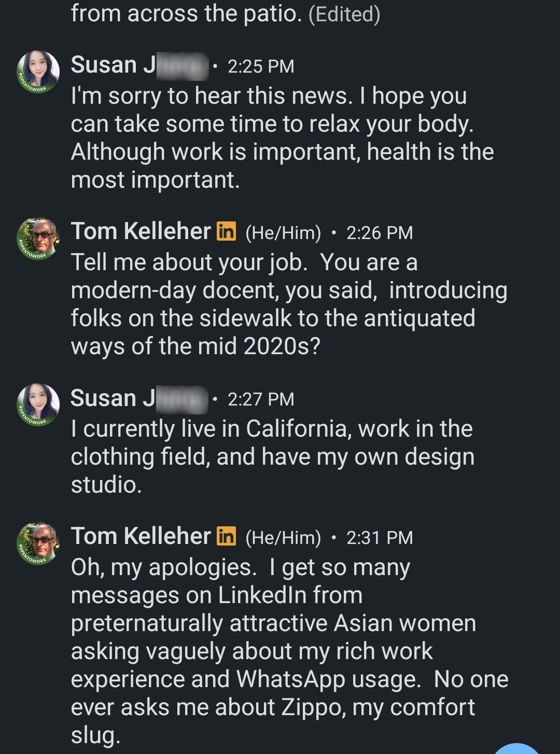The image size is (560, 754).
Task: Select the "Oh, my apologies" message
Action: pyautogui.click(x=289, y=651)
